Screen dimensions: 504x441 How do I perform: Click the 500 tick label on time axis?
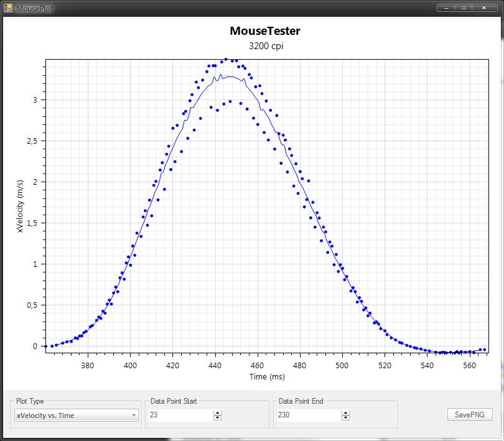pyautogui.click(x=342, y=366)
